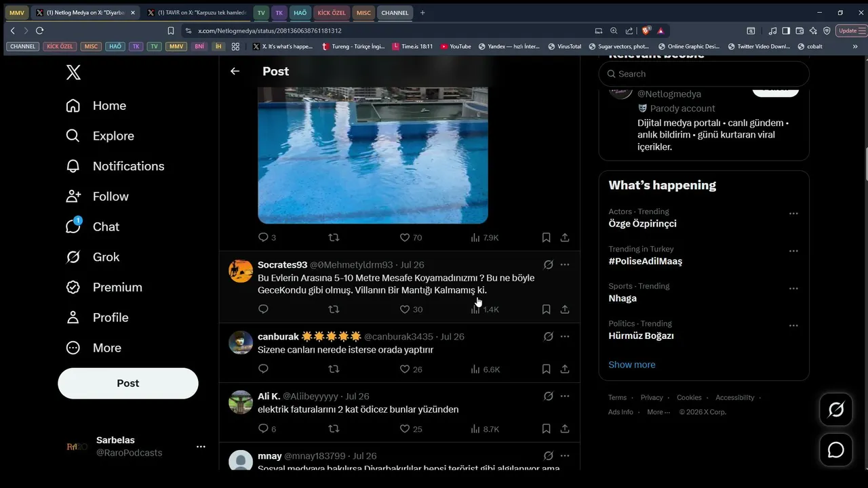Open Brave Rewards triangle icon
The height and width of the screenshot is (488, 868).
[x=660, y=30]
